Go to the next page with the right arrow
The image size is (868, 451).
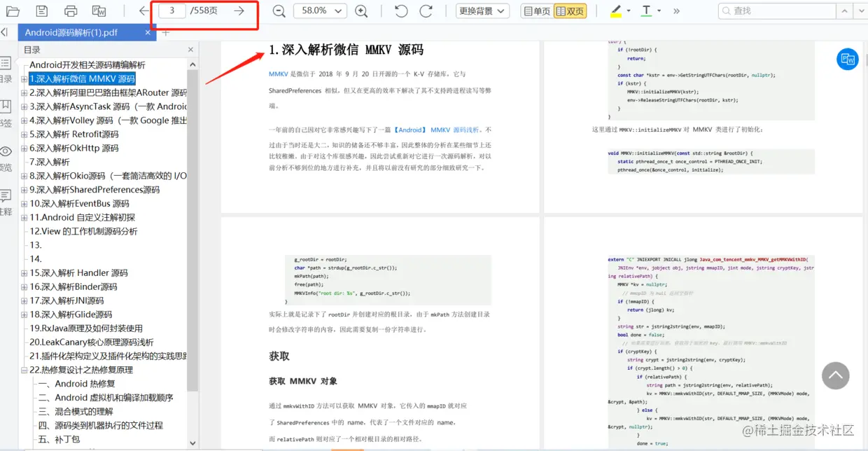[239, 11]
